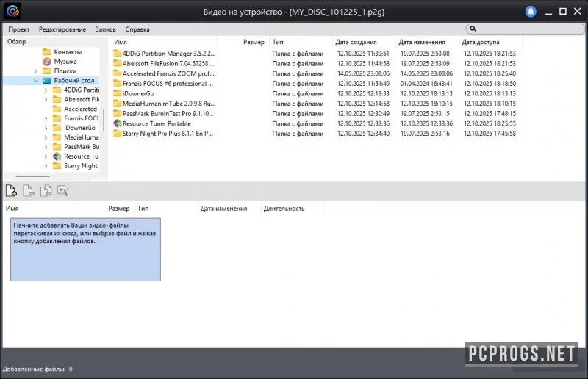Click the Ashampoo logo in the title bar
This screenshot has width=588, height=379.
[13, 11]
